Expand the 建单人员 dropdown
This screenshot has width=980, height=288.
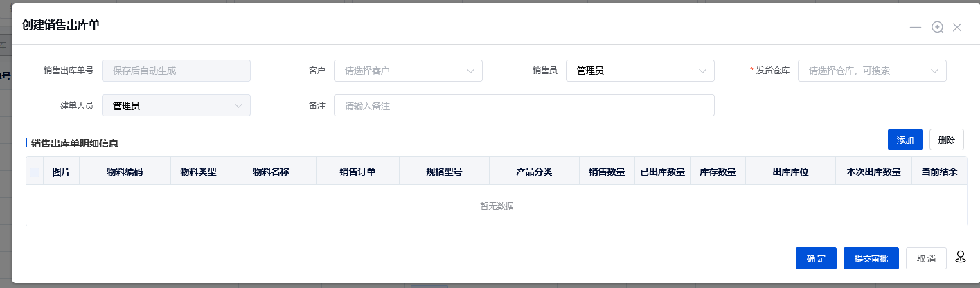[176, 106]
